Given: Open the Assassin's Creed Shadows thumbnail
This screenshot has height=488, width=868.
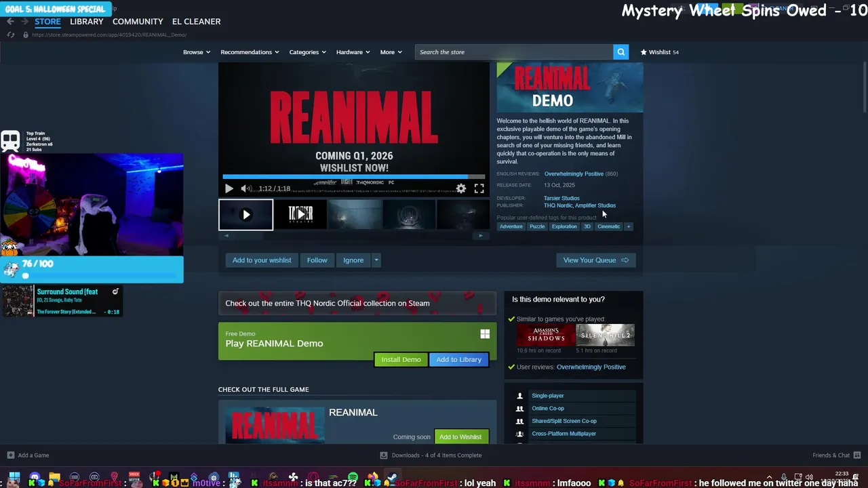Looking at the screenshot, I should tap(546, 335).
